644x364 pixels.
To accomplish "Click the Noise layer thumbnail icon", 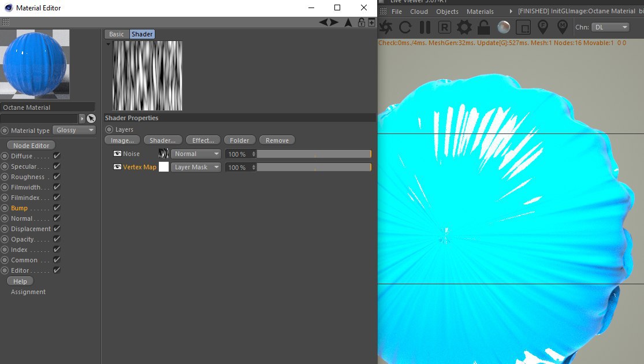I will [x=163, y=154].
